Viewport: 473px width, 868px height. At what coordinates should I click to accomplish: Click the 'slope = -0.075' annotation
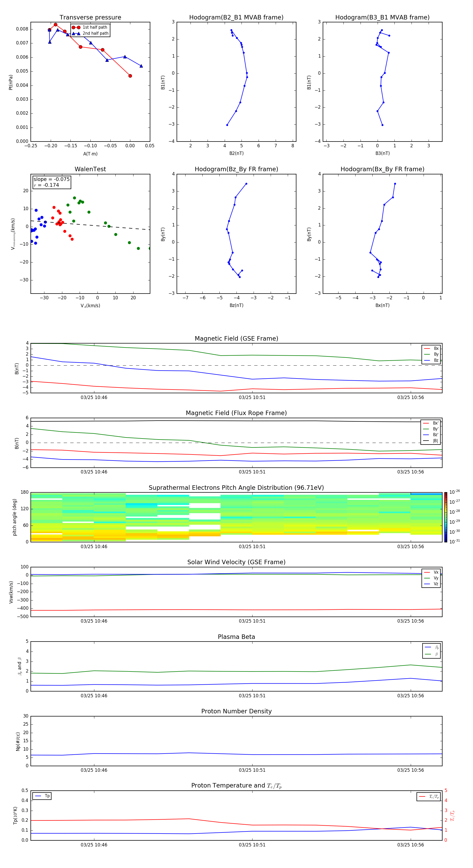point(52,179)
